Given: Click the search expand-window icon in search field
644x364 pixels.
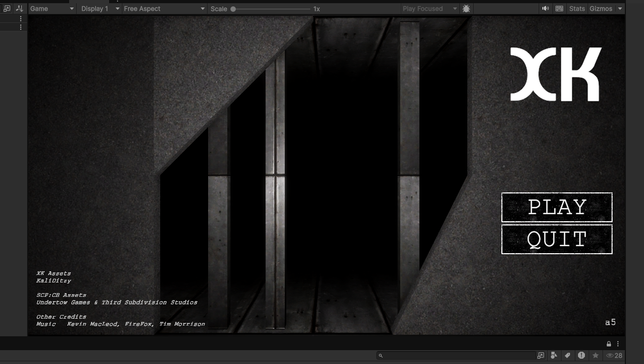Looking at the screenshot, I should [x=541, y=355].
